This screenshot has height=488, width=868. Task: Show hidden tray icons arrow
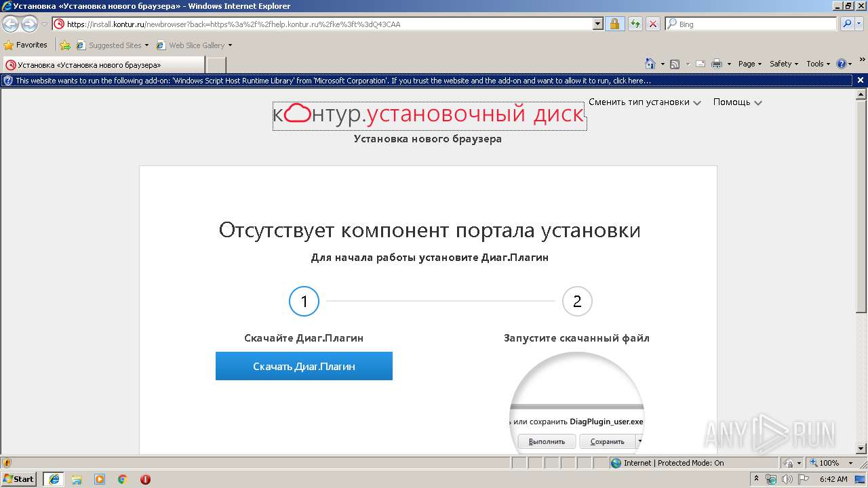pos(756,479)
